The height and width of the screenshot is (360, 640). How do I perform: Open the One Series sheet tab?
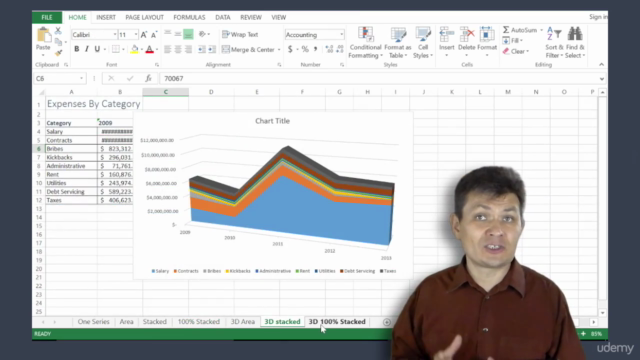pos(93,322)
